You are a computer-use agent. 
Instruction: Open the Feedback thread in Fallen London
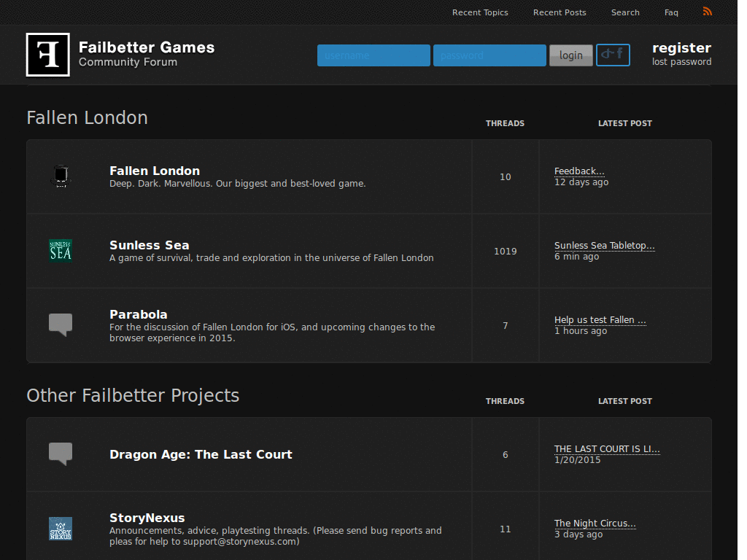(x=579, y=171)
